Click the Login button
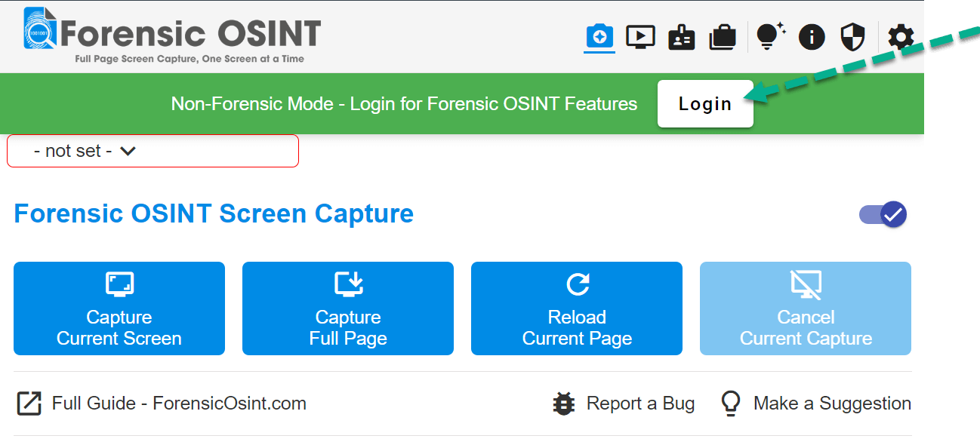The width and height of the screenshot is (980, 445). pos(705,103)
